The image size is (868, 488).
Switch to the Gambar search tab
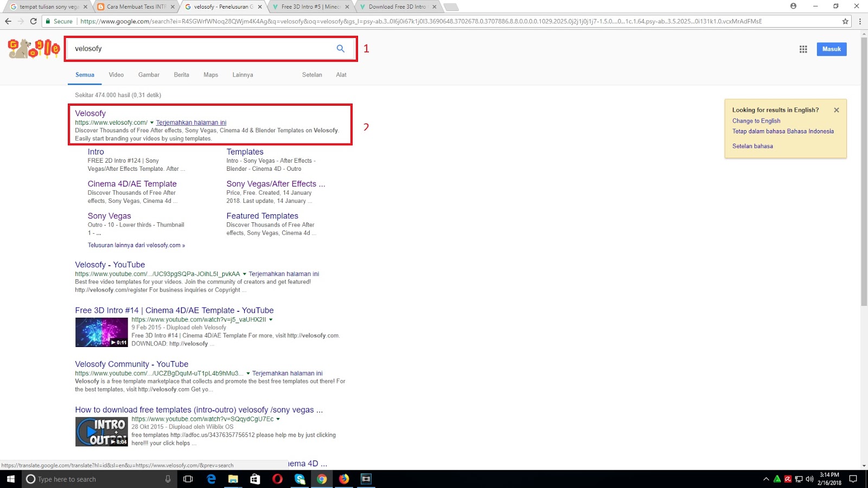[x=149, y=75]
